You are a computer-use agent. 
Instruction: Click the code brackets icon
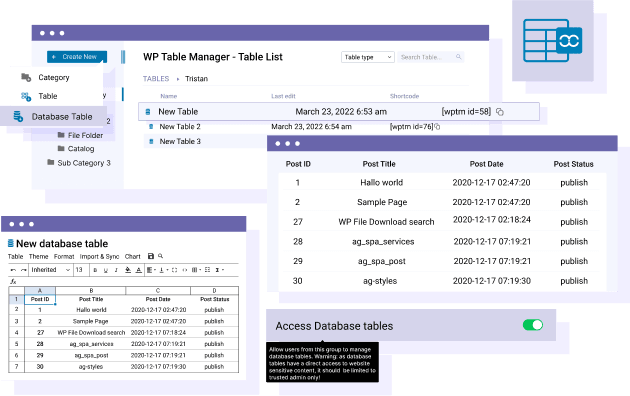pyautogui.click(x=185, y=270)
